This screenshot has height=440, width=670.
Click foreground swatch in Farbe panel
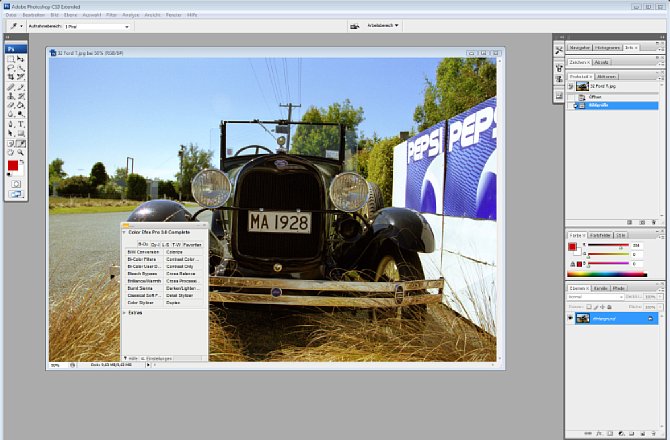coord(572,247)
